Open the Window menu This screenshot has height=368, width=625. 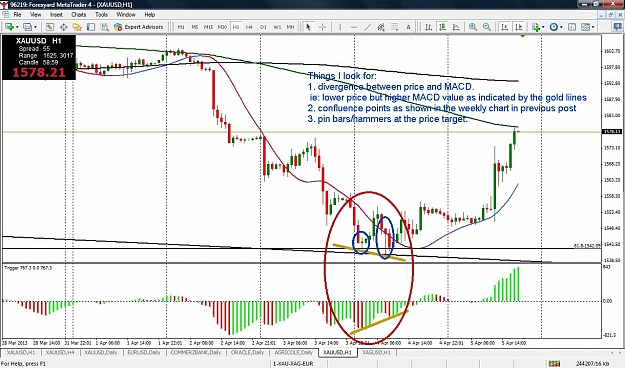[x=126, y=14]
